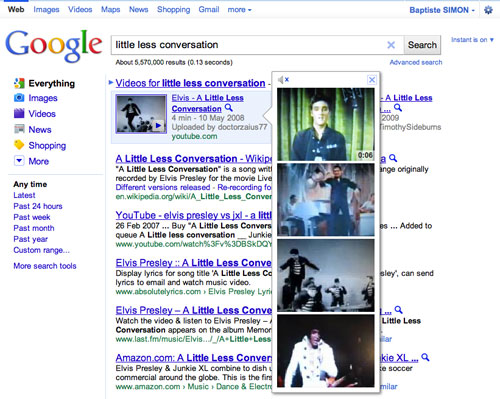Close the video preview popup
The image size is (500, 399).
point(372,80)
